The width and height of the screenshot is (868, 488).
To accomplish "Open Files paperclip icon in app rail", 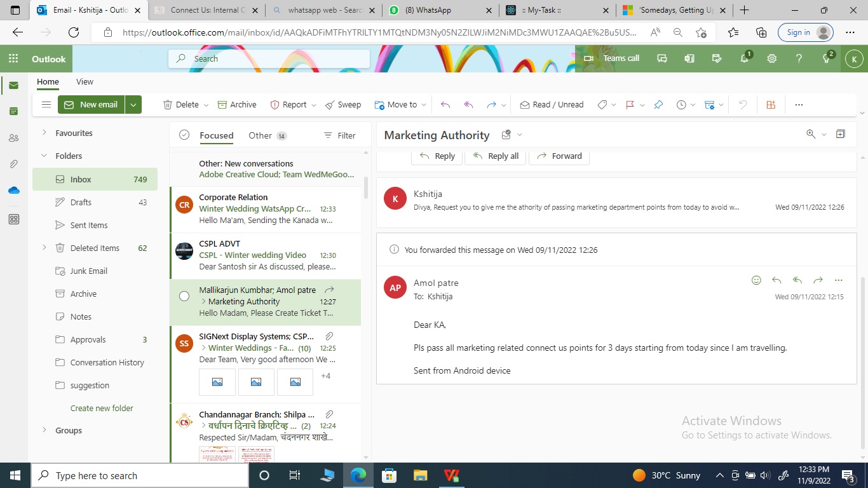I will point(13,164).
